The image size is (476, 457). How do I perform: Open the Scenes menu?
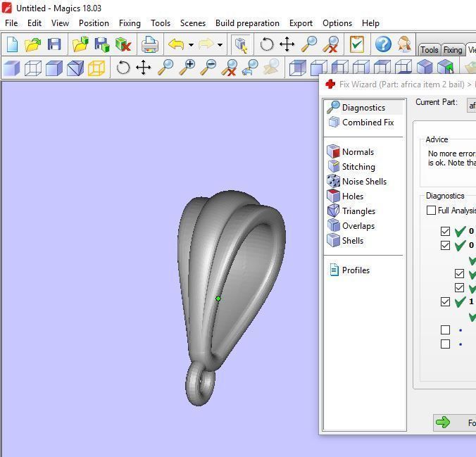193,23
